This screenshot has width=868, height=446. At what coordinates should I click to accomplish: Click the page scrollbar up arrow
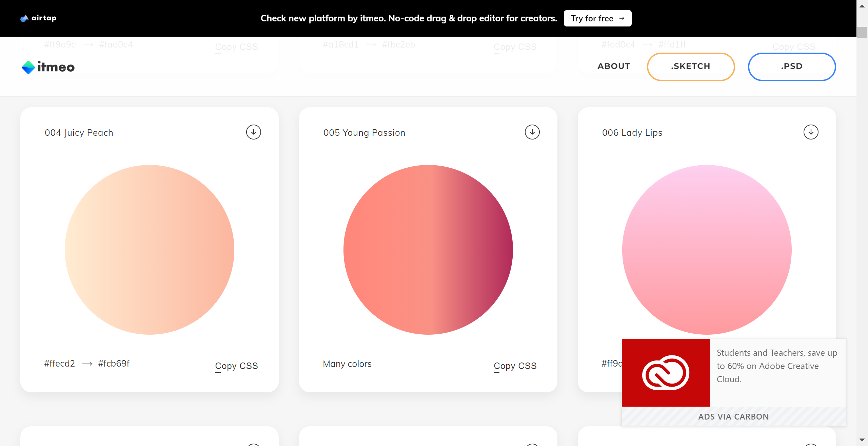tap(862, 6)
